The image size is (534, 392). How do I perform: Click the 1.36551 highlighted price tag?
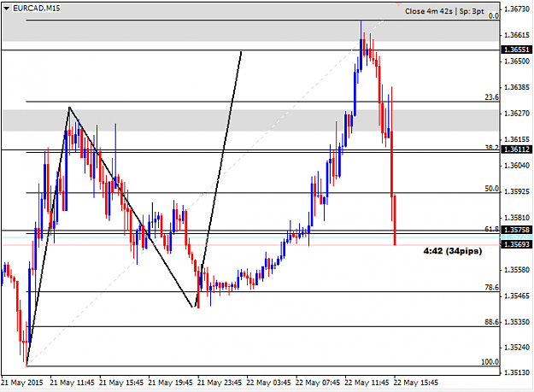click(517, 50)
